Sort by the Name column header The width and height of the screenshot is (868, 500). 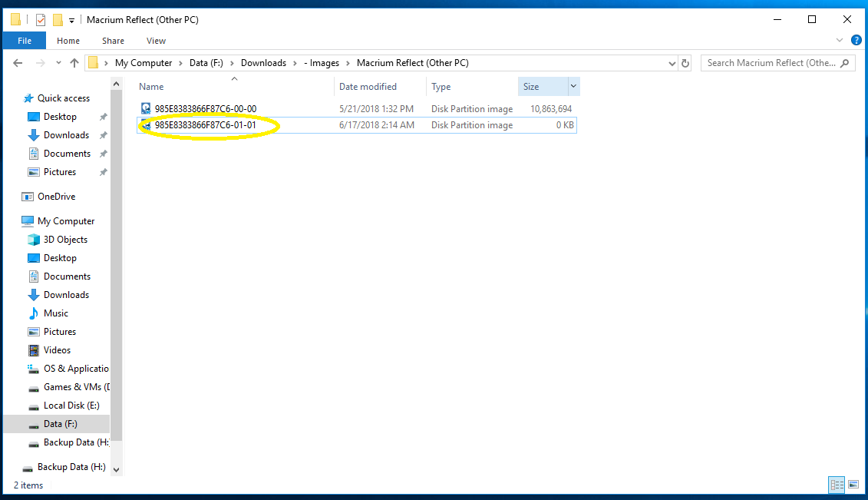tap(235, 86)
